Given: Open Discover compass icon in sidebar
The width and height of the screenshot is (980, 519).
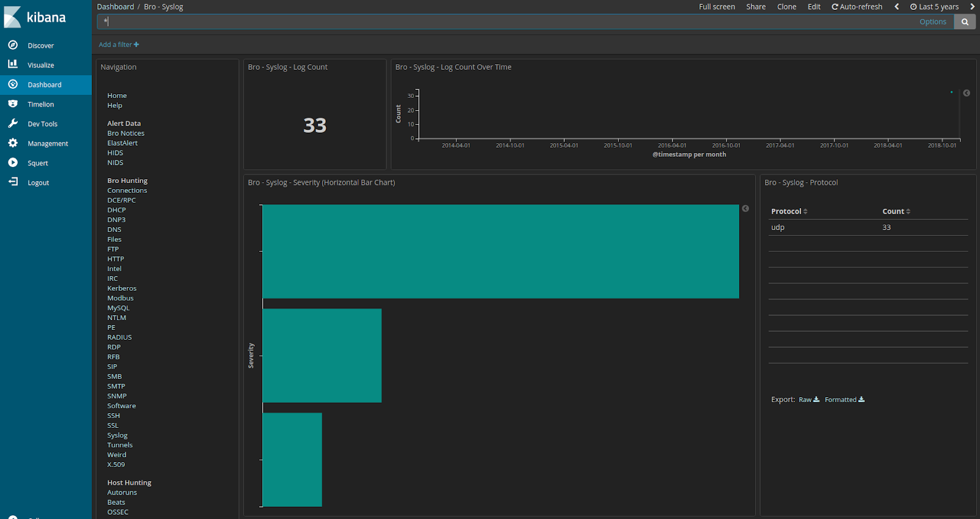Looking at the screenshot, I should tap(13, 45).
